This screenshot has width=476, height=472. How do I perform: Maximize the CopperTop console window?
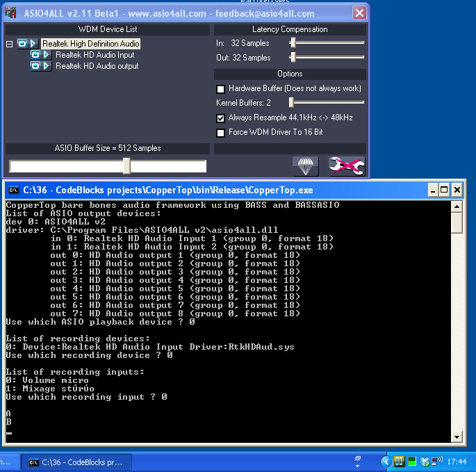pyautogui.click(x=444, y=190)
